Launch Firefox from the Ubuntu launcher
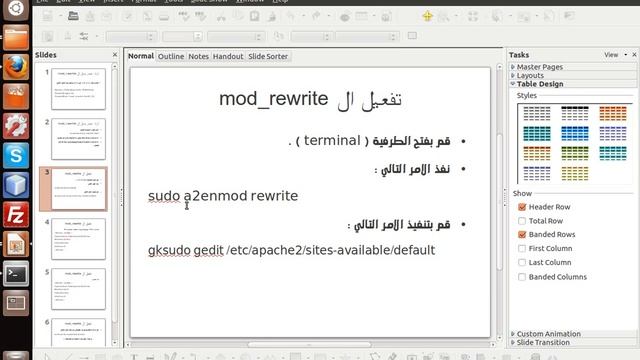 pos(16,67)
